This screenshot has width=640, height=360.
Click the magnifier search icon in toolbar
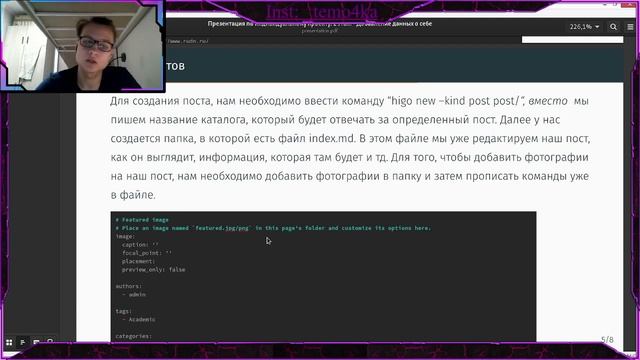pos(613,27)
